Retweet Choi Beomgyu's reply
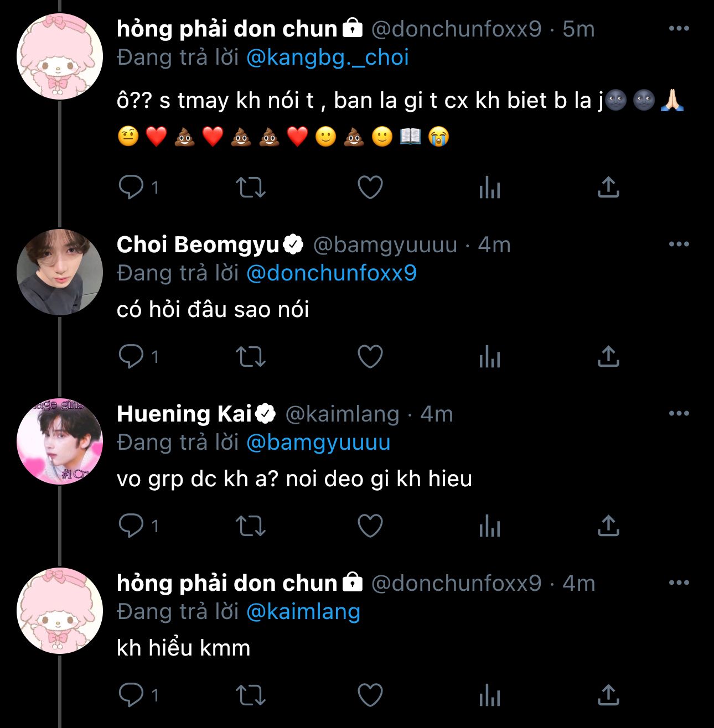The height and width of the screenshot is (728, 714). (251, 357)
